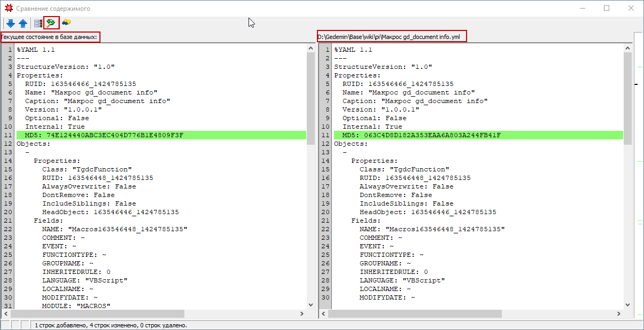The image size is (644, 330).
Task: Close the comparison window
Action: click(631, 9)
